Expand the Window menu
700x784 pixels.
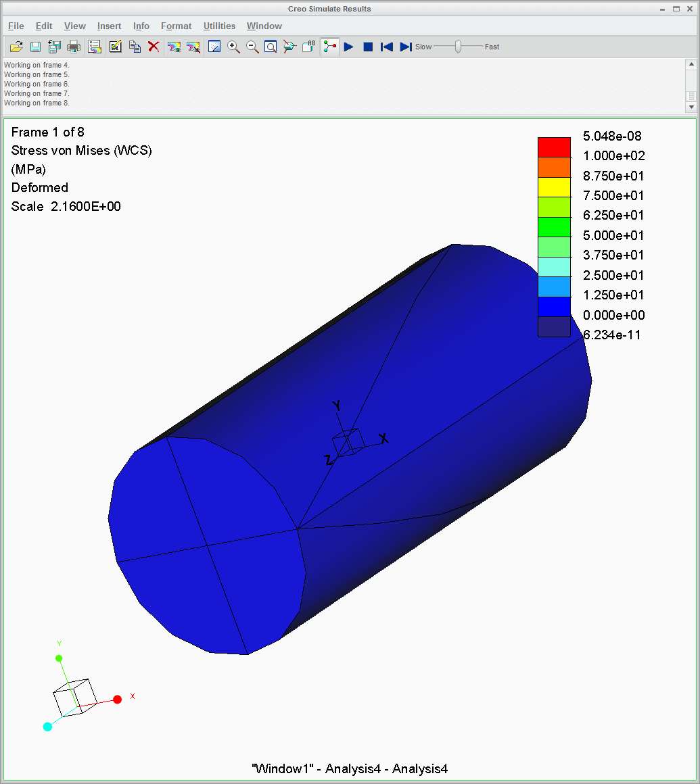[x=264, y=26]
